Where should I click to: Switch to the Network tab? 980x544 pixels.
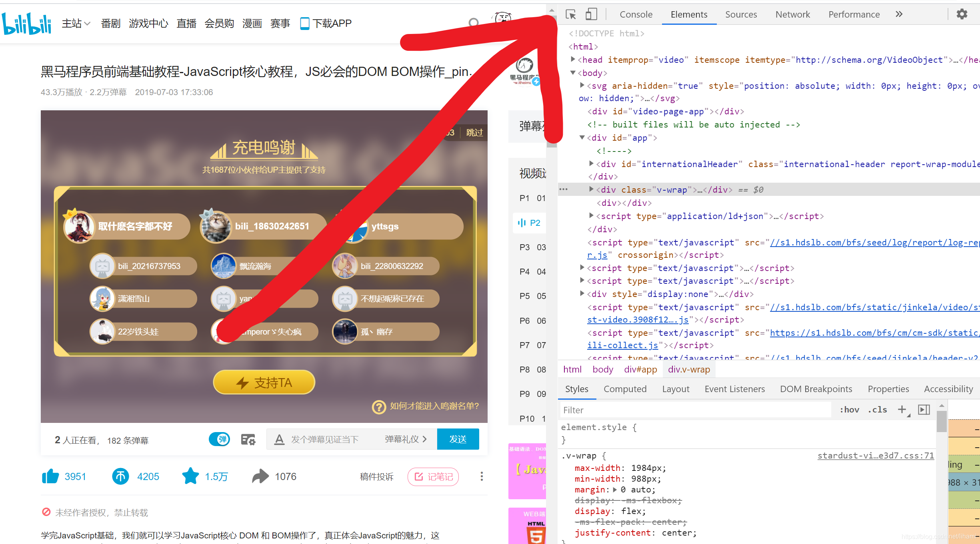click(x=792, y=14)
